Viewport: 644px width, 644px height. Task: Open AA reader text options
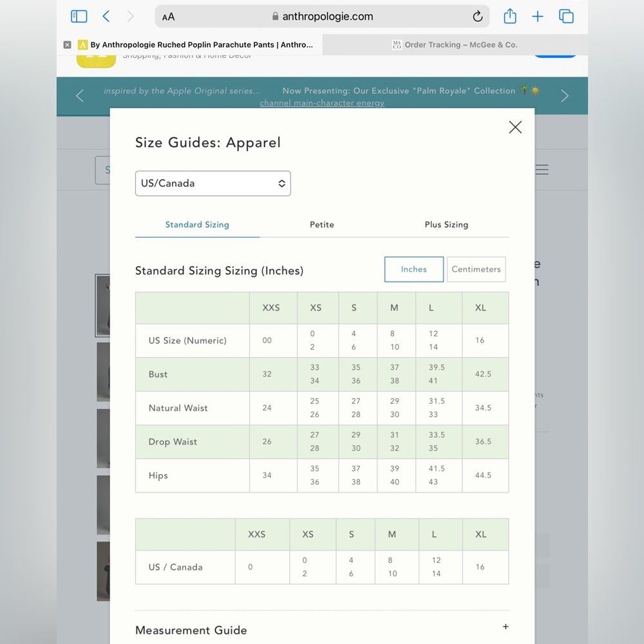tap(168, 17)
